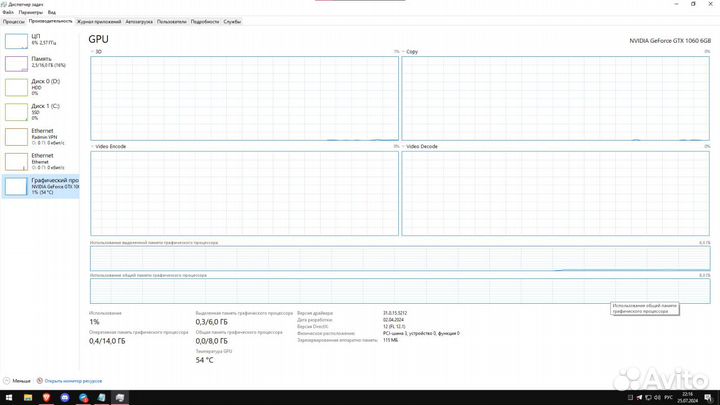Click the Copy utilization graph
Viewport: 720px width, 405px height.
[555, 98]
